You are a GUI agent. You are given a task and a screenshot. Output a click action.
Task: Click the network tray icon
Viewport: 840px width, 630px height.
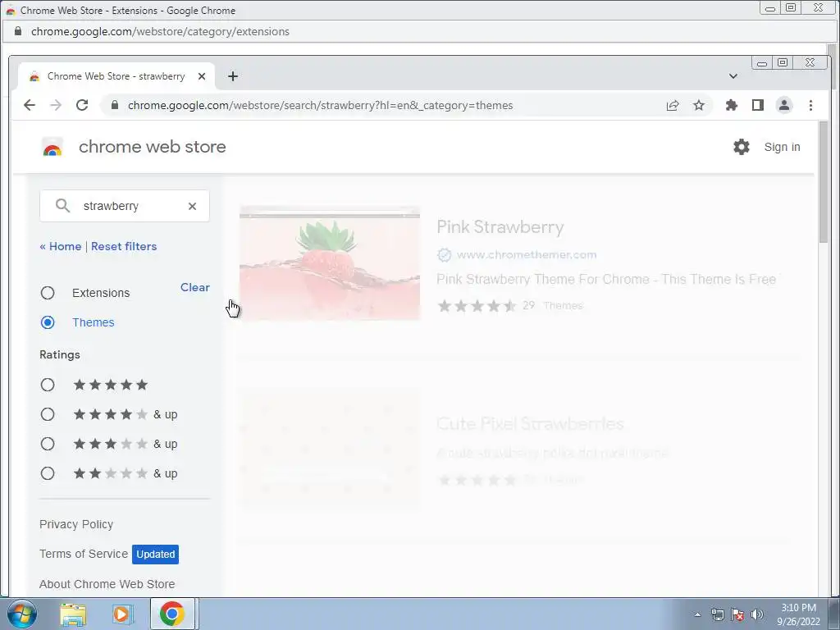(x=717, y=614)
